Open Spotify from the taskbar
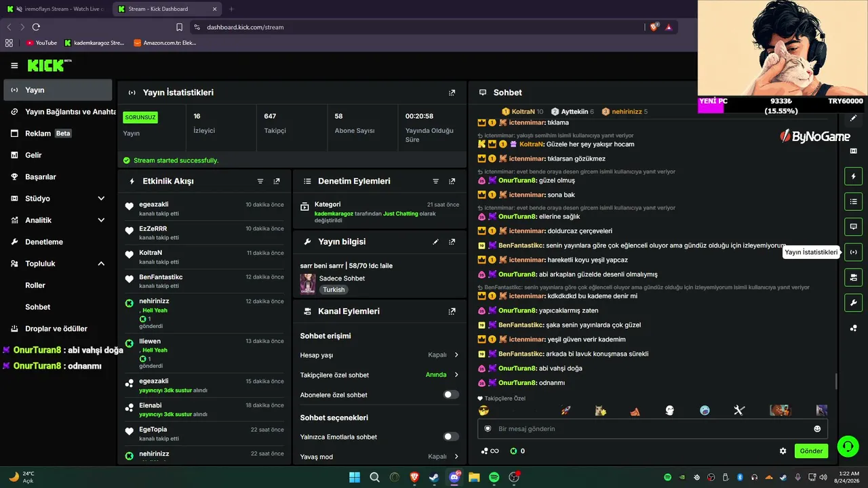The width and height of the screenshot is (868, 488). [494, 478]
